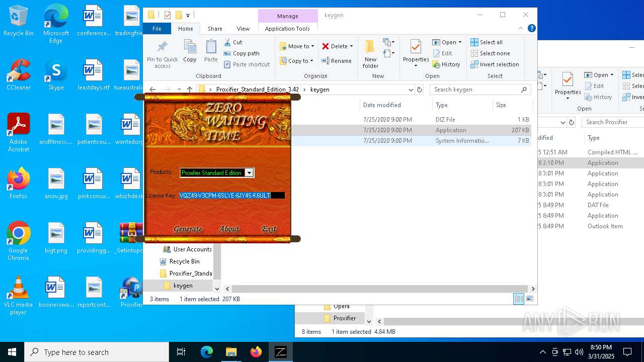Image resolution: width=644 pixels, height=362 pixels.
Task: Click Generate in the keygen
Action: tap(188, 229)
